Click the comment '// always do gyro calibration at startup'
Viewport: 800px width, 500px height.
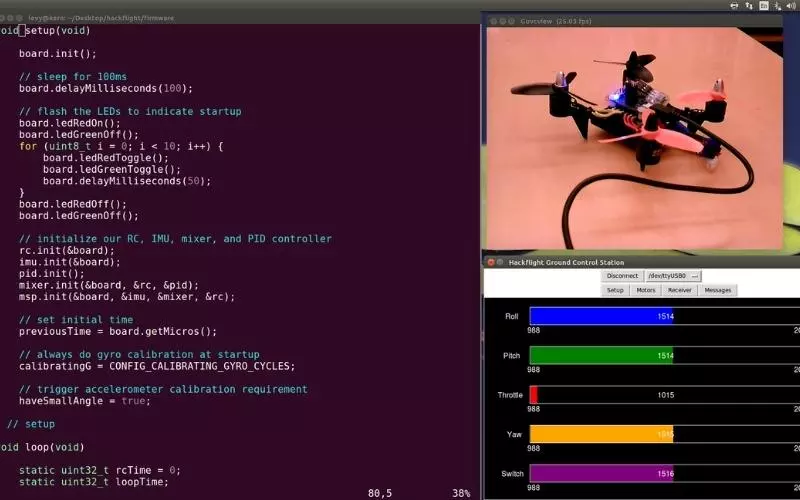139,355
